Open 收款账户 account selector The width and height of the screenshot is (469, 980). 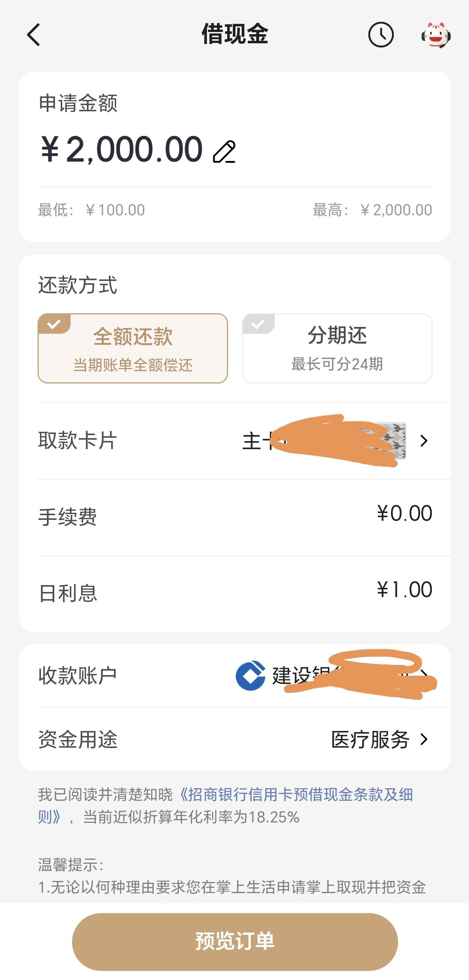tap(235, 675)
